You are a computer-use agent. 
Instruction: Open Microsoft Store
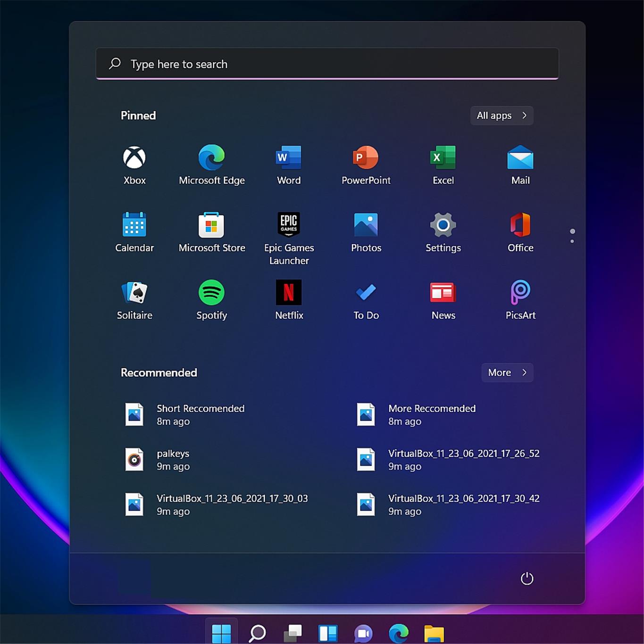coord(212,232)
